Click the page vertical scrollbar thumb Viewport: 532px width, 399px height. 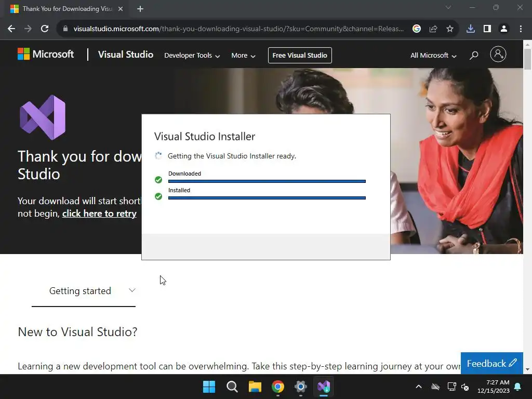pos(527,59)
